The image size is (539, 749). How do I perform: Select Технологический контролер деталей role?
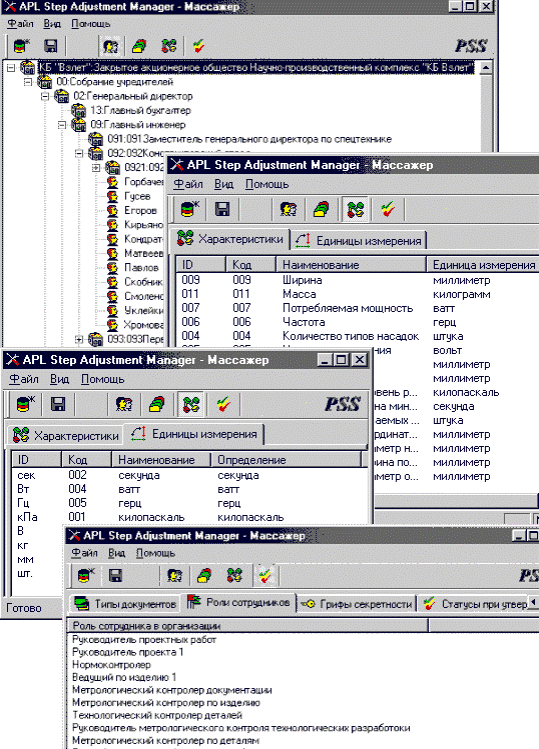(x=157, y=715)
